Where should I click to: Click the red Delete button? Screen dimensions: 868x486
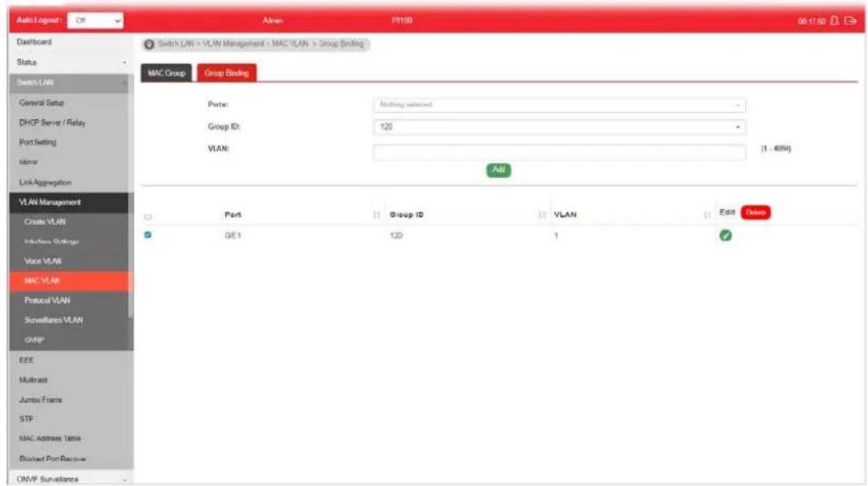point(755,212)
